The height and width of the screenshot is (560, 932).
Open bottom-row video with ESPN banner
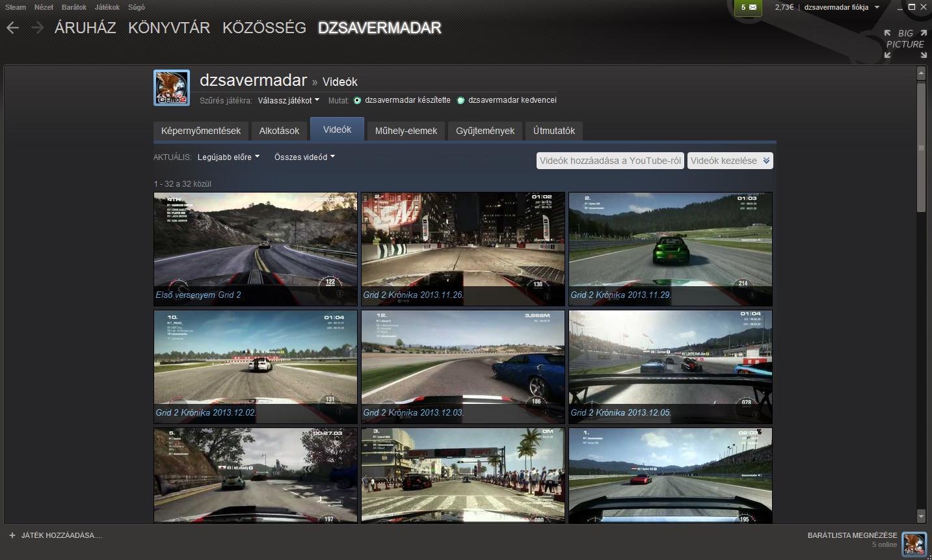tap(463, 475)
